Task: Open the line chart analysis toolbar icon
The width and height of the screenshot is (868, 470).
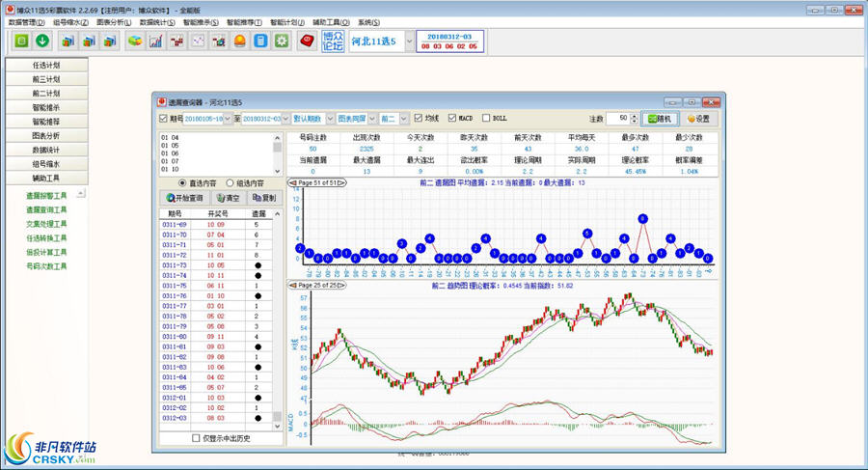Action: (x=155, y=41)
